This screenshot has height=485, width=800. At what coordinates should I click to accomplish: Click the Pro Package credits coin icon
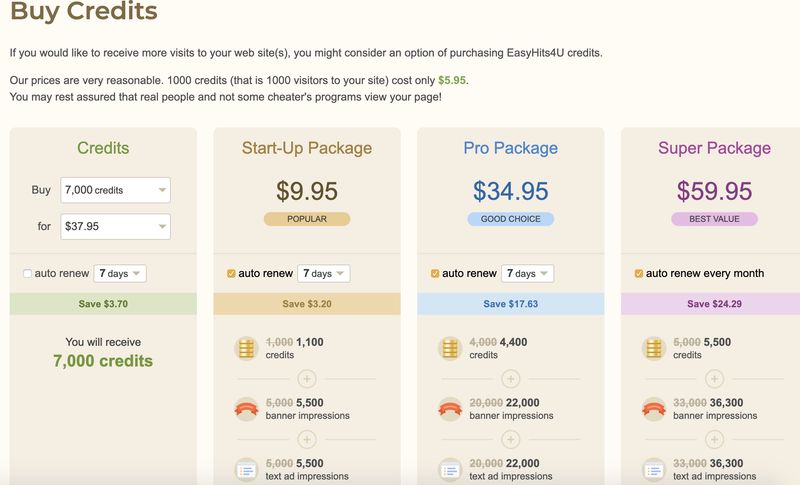coord(450,348)
